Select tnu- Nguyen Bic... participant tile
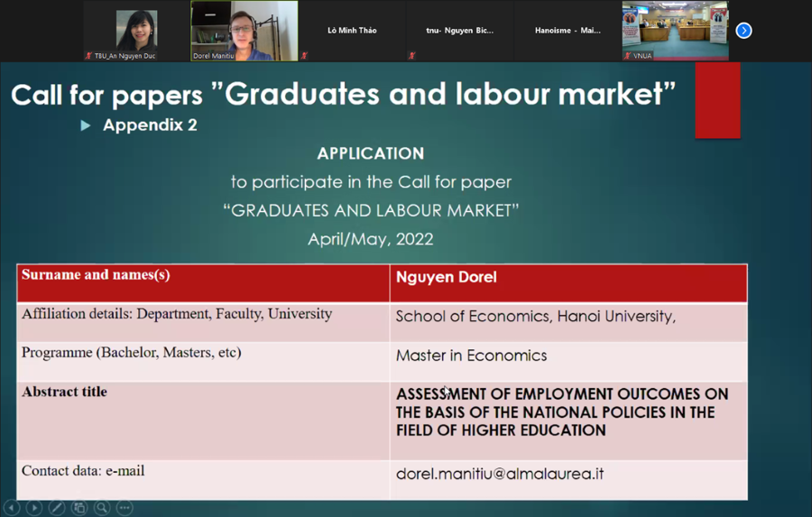Screen dimensions: 812x517 460,31
